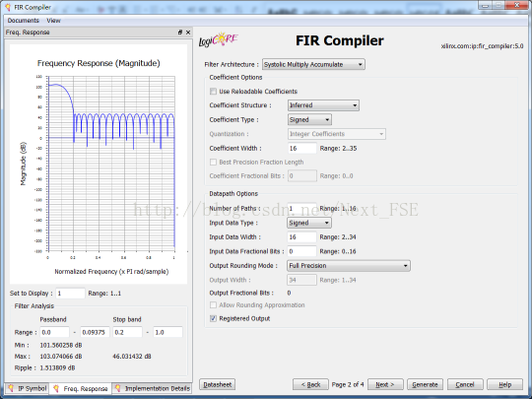Image resolution: width=532 pixels, height=399 pixels.
Task: Uncheck the Registered Output checkbox
Action: coord(213,318)
